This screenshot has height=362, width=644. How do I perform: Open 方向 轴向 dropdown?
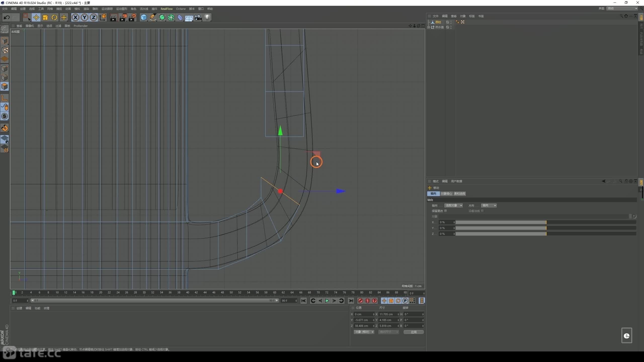coord(489,206)
